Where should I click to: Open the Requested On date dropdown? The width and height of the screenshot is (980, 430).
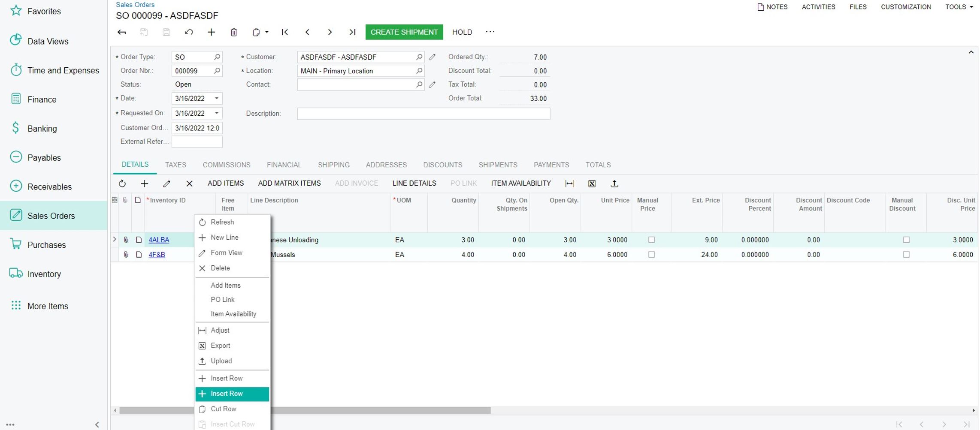(217, 113)
